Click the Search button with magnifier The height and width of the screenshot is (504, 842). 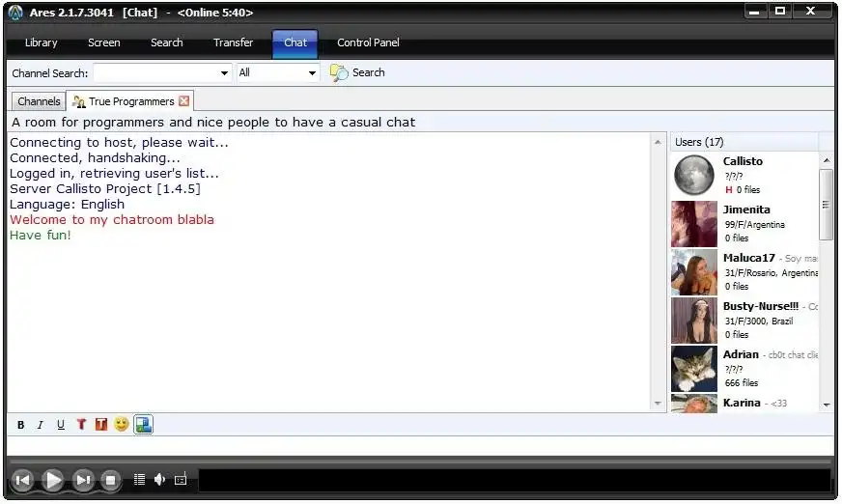[357, 72]
